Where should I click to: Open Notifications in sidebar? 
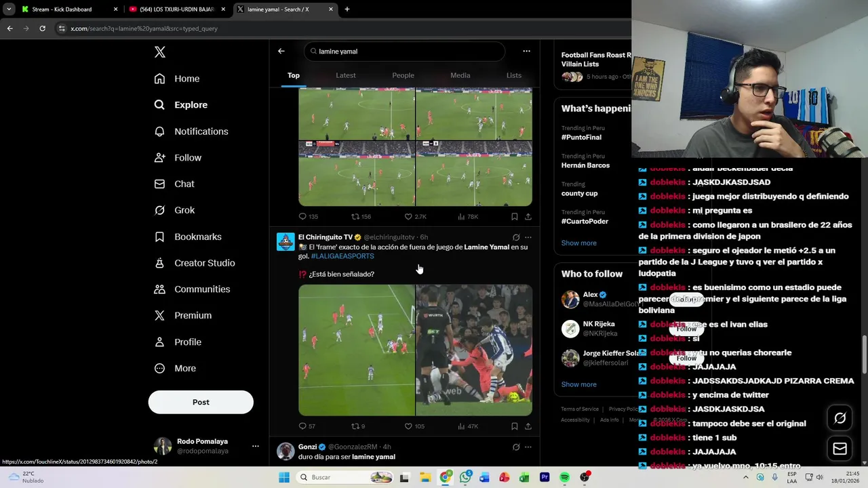tap(191, 131)
